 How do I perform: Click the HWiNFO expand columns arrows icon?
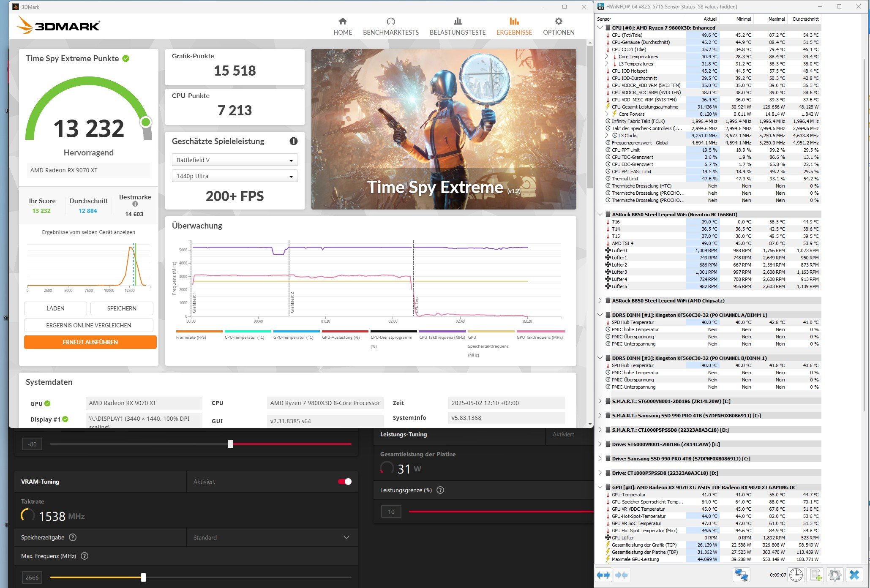pos(603,575)
